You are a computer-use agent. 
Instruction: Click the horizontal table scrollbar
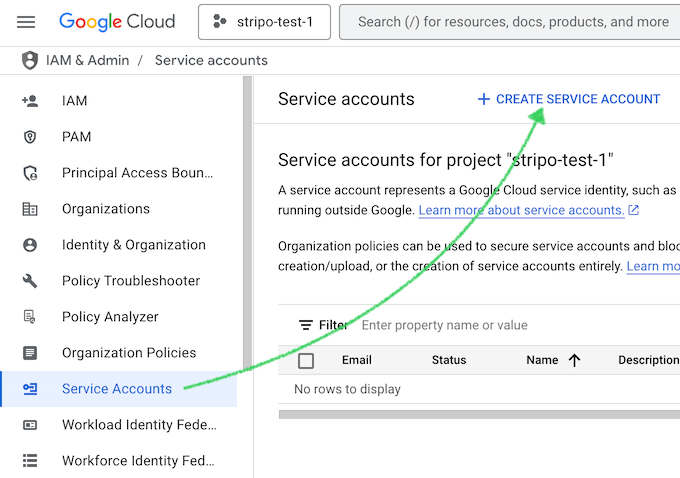pyautogui.click(x=479, y=412)
